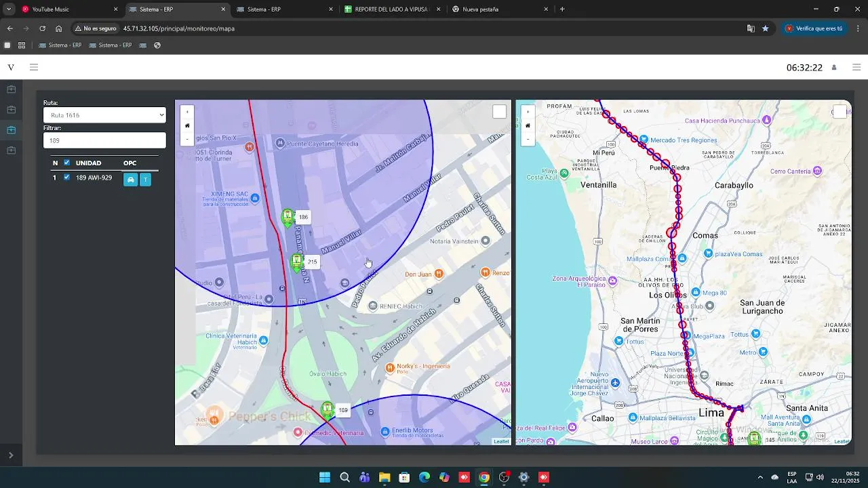This screenshot has height=488, width=868.
Task: Open a new browser tab with the plus button
Action: tap(562, 9)
